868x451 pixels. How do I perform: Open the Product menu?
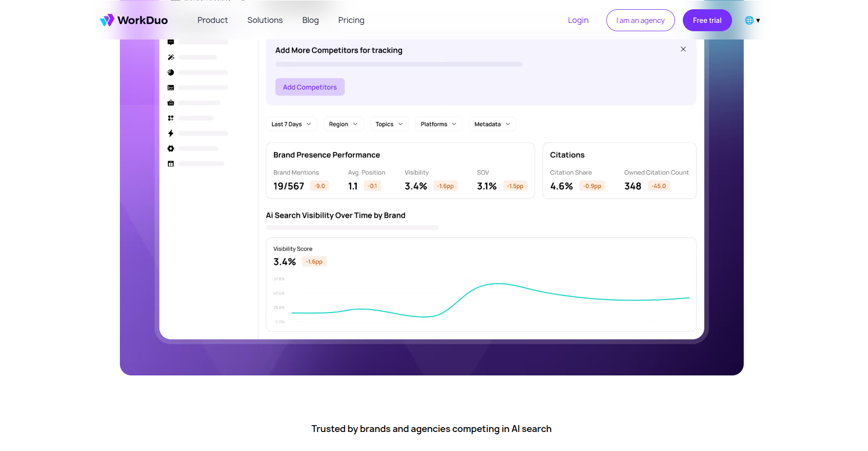click(x=212, y=20)
